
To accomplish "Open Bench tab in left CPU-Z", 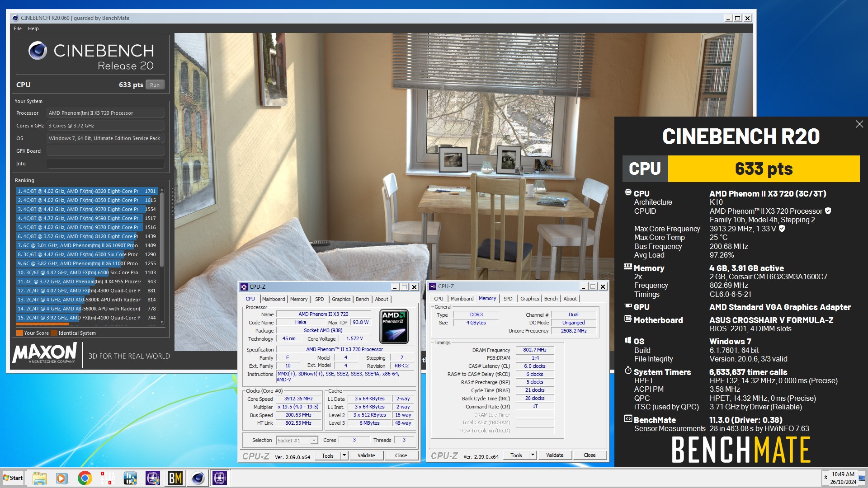I will tap(363, 299).
